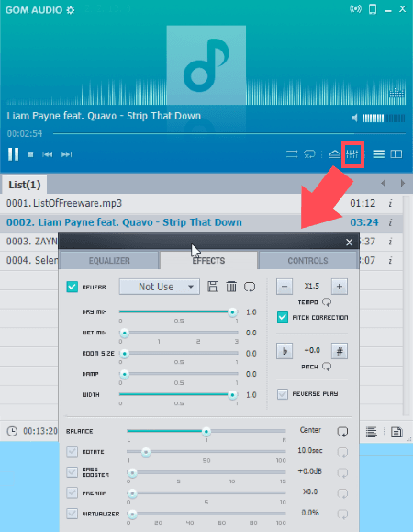Switch to the CONTROLS tab

pos(307,261)
